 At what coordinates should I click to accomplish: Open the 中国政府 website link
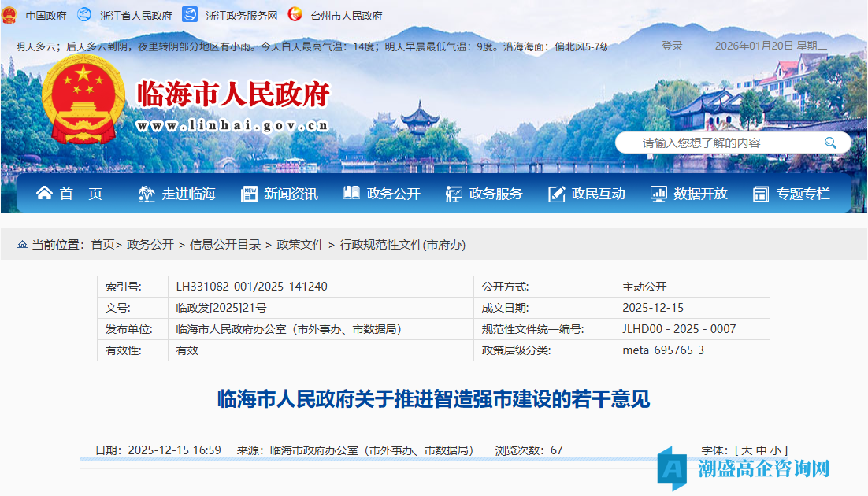(x=48, y=13)
